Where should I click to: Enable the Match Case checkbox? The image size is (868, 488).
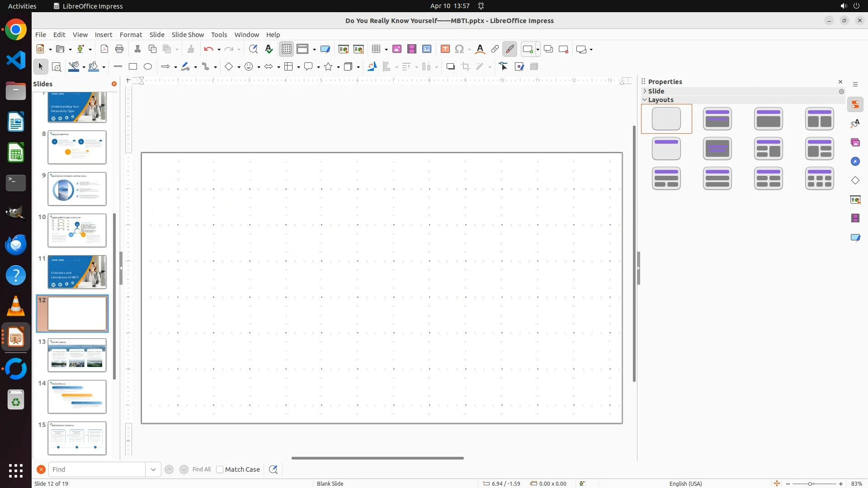point(220,469)
